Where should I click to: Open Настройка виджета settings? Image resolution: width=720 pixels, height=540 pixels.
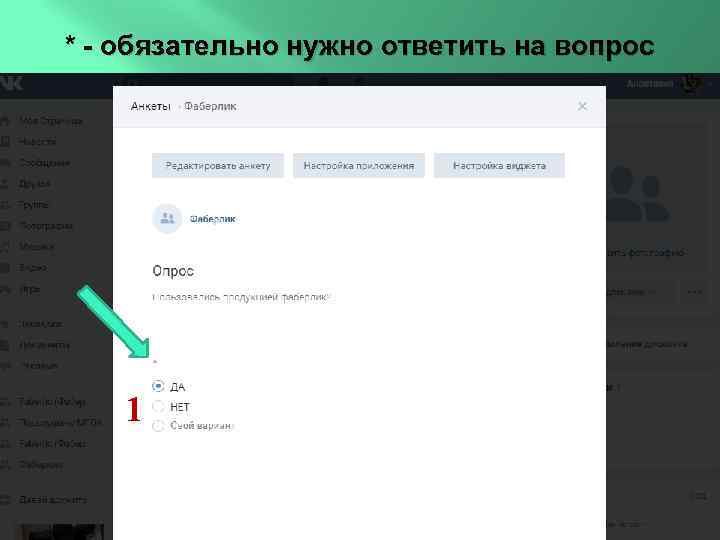pyautogui.click(x=499, y=165)
